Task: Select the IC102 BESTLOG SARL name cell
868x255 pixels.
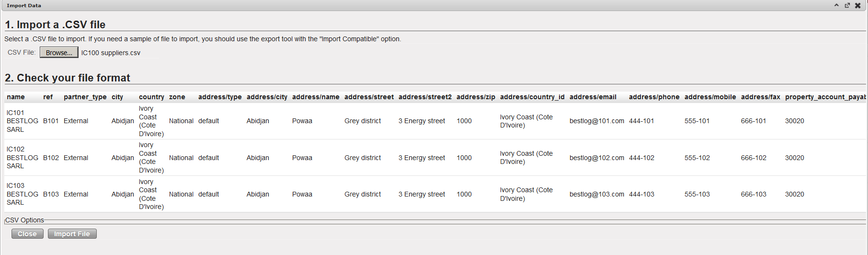Action: 22,158
